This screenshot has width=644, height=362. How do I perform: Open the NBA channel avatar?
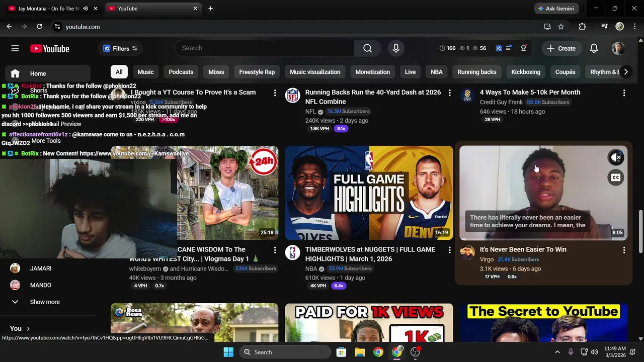[292, 252]
